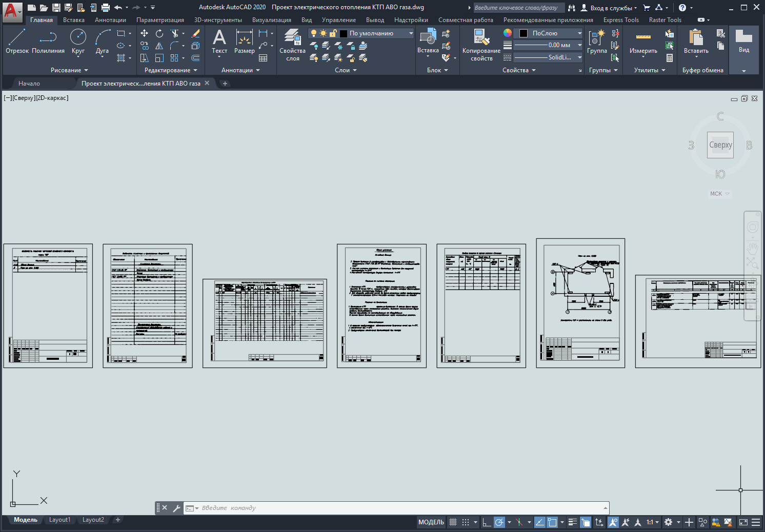Click the Измерить measure tool

pos(643,41)
